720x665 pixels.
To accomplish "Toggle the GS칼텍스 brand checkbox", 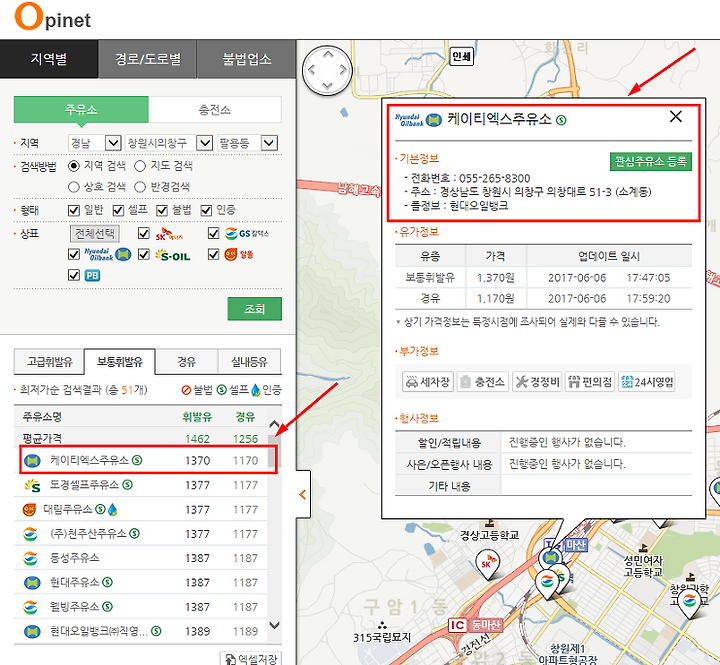I will pos(214,233).
